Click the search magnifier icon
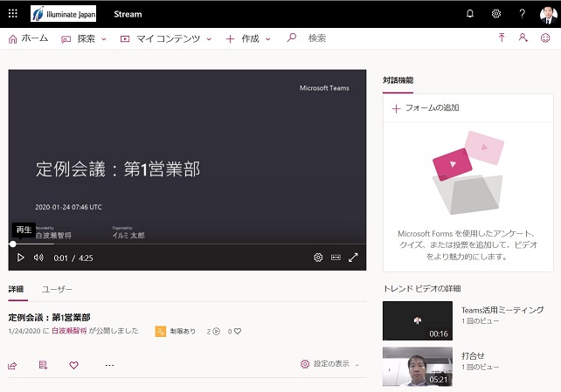This screenshot has width=561, height=392. pyautogui.click(x=292, y=38)
